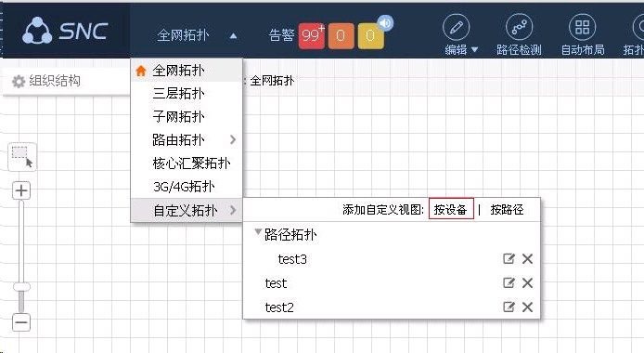Delete the test2 custom topology
The image size is (644, 353).
[x=527, y=307]
